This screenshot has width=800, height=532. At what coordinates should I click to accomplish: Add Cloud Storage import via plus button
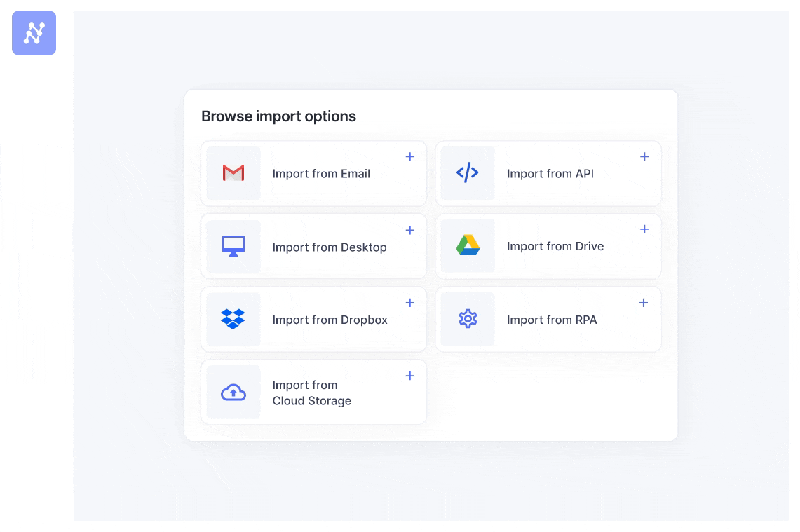(x=410, y=376)
